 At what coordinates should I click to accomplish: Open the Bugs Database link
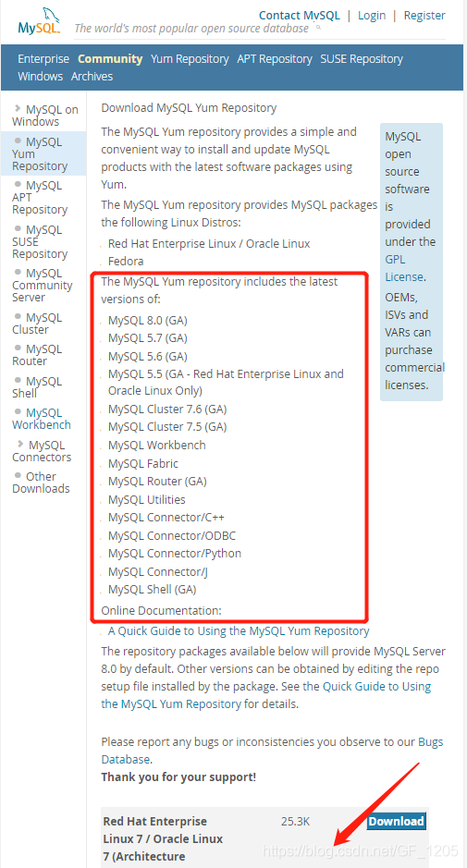point(272,750)
